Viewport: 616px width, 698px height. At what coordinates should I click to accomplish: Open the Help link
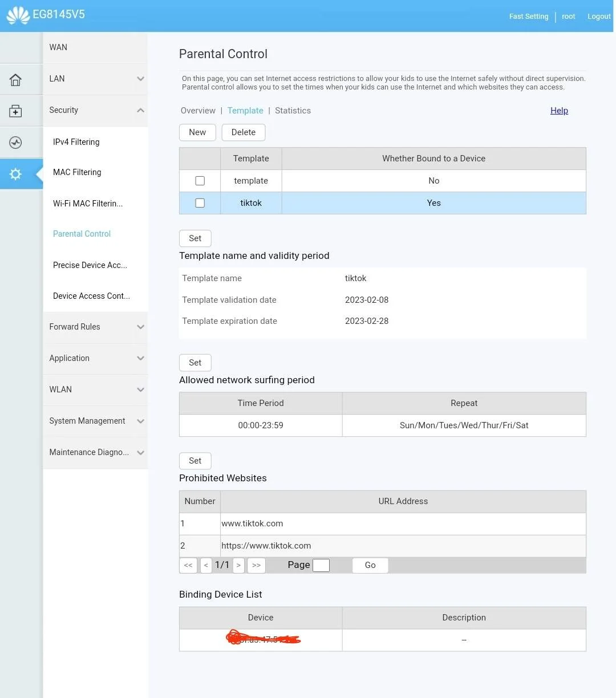(559, 111)
